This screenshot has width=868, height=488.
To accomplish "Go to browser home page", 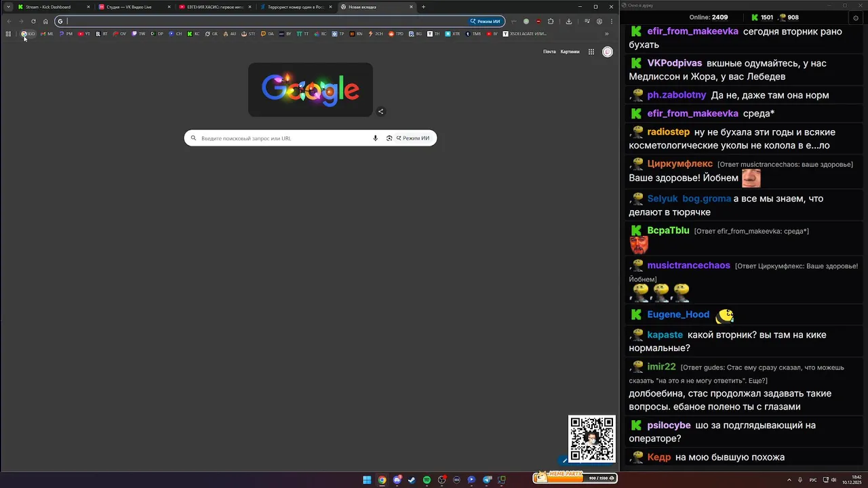I will [x=45, y=21].
